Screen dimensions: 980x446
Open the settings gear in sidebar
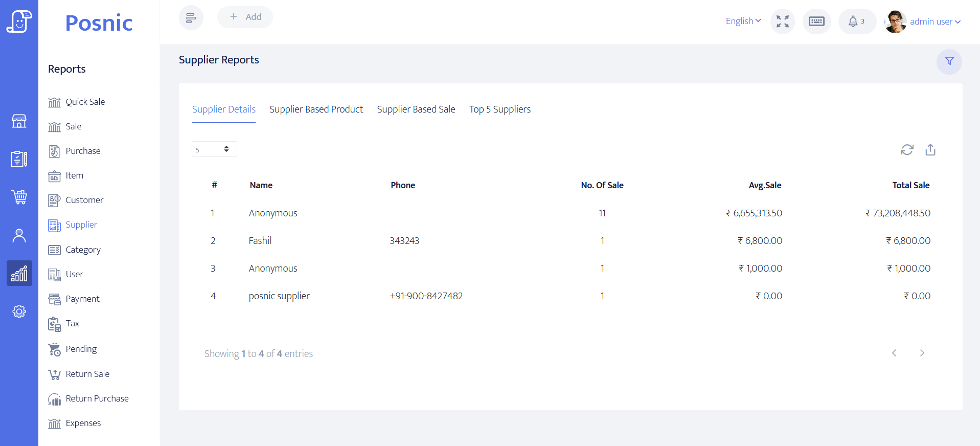coord(19,311)
